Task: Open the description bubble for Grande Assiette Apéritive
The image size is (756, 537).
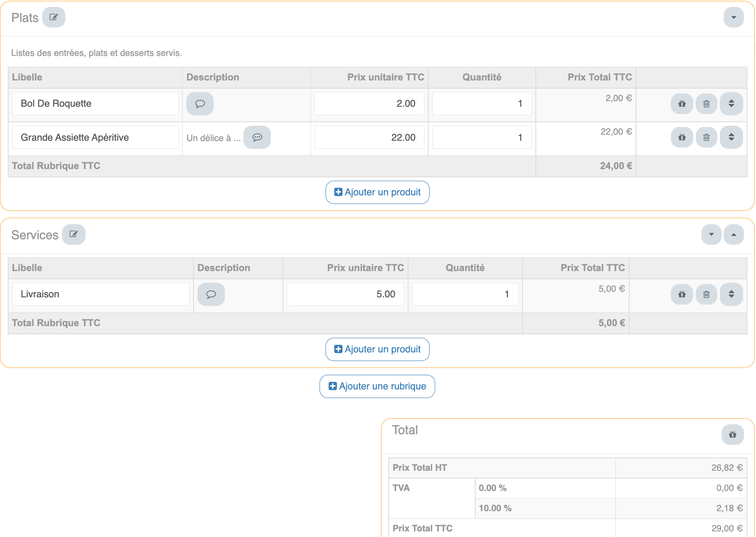Action: 257,138
